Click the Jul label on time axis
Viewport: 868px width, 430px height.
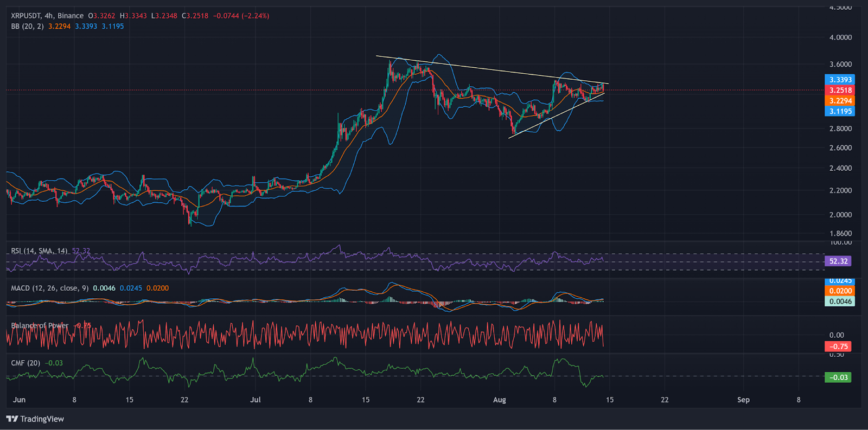[255, 400]
